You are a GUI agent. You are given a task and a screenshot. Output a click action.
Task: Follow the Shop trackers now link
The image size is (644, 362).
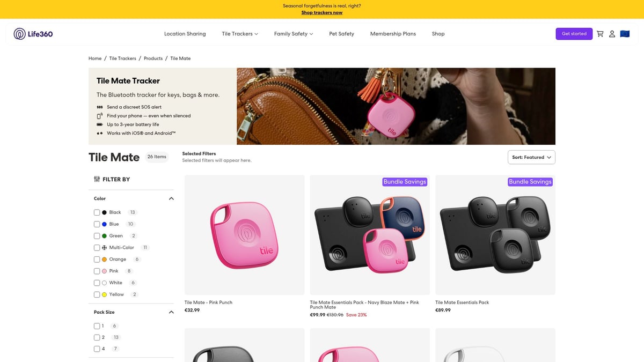pyautogui.click(x=322, y=13)
